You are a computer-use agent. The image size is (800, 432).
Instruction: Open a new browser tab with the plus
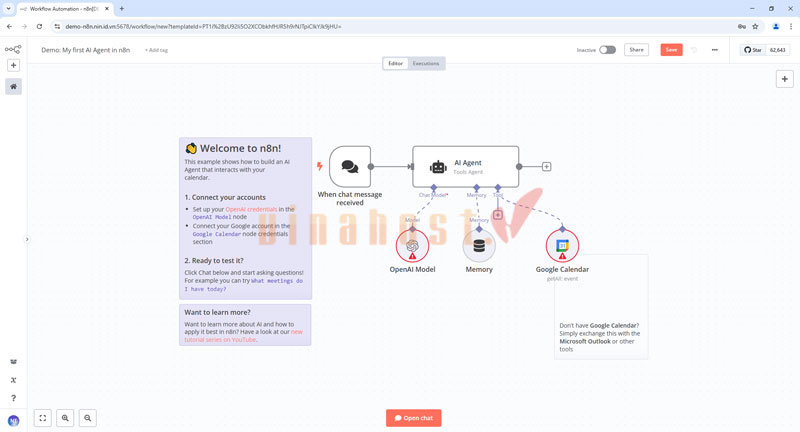coord(121,9)
